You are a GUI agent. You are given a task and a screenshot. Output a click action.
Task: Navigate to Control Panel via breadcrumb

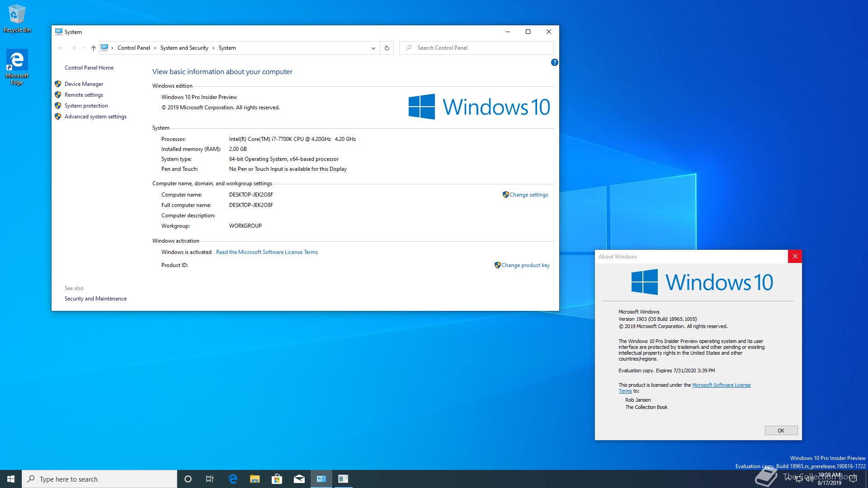pos(134,47)
